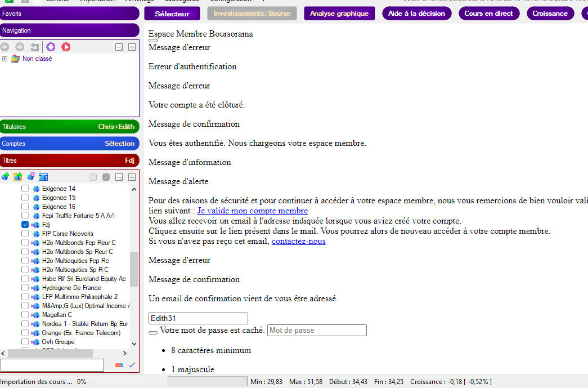Click the blue checkmark validate icon

pos(132,365)
